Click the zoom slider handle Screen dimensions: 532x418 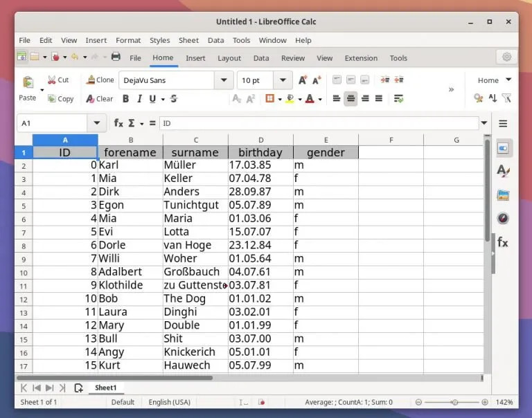454,402
